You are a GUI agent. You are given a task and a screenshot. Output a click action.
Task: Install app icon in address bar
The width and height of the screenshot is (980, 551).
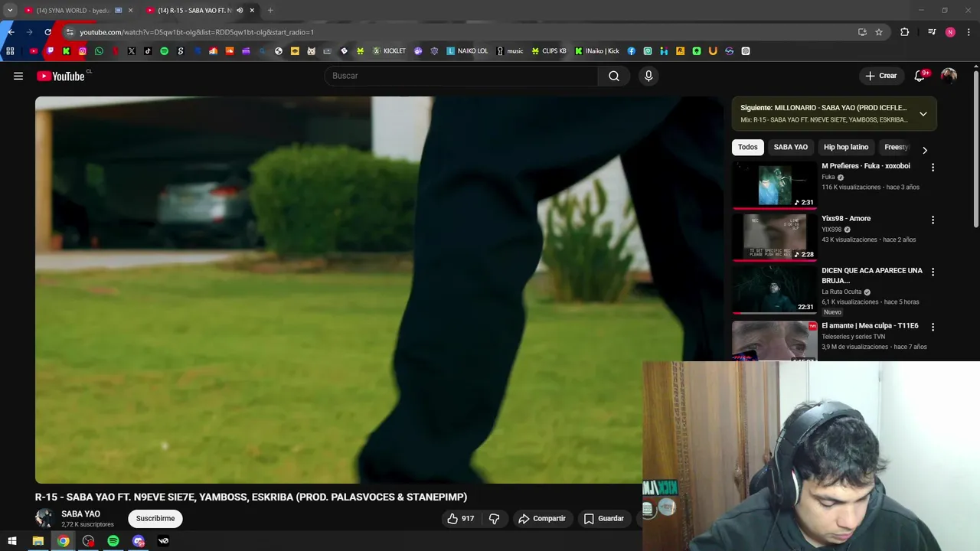point(862,32)
